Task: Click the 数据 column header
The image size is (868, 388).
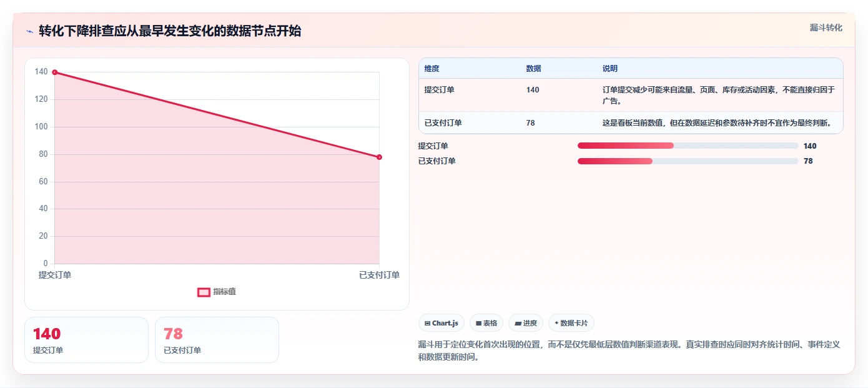Action: [534, 69]
